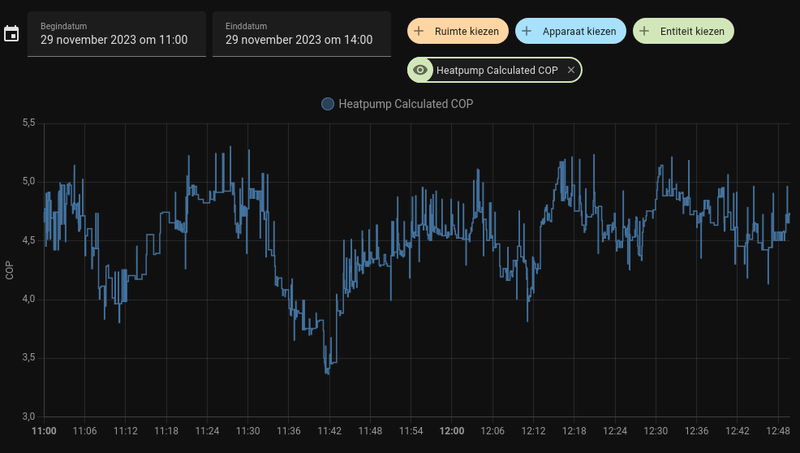This screenshot has height=453, width=800.
Task: Click the Ruimte kiezen button
Action: pyautogui.click(x=458, y=31)
